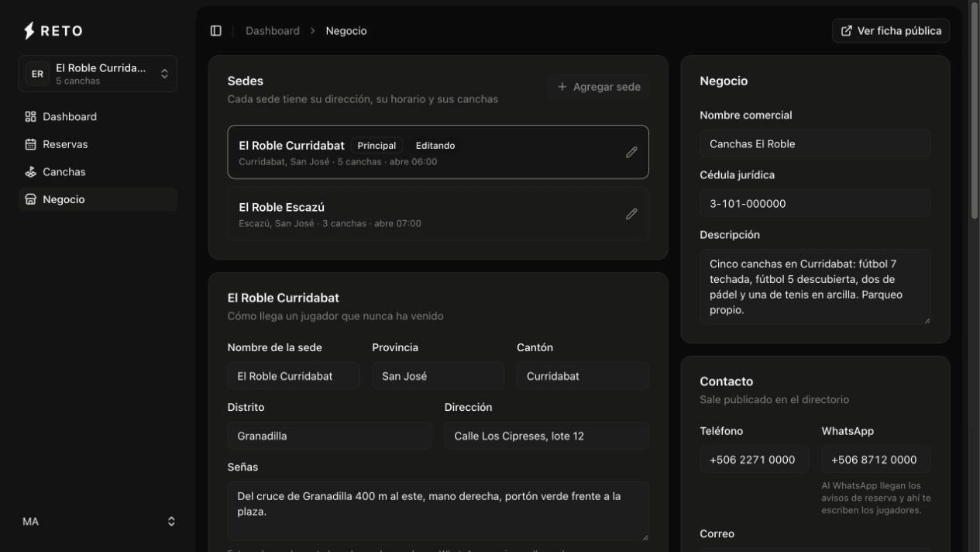Click the Correo label
980x552 pixels.
717,533
